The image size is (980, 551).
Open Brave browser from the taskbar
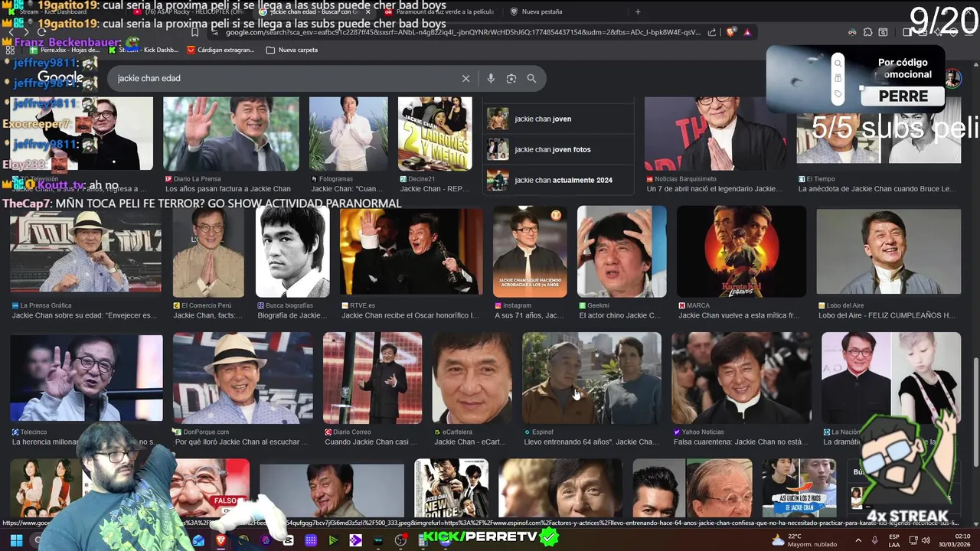[220, 540]
